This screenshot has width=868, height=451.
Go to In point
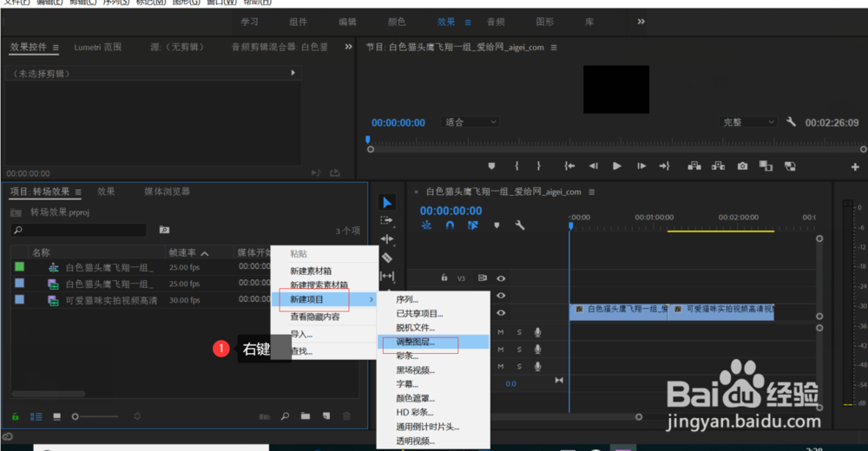(x=569, y=166)
